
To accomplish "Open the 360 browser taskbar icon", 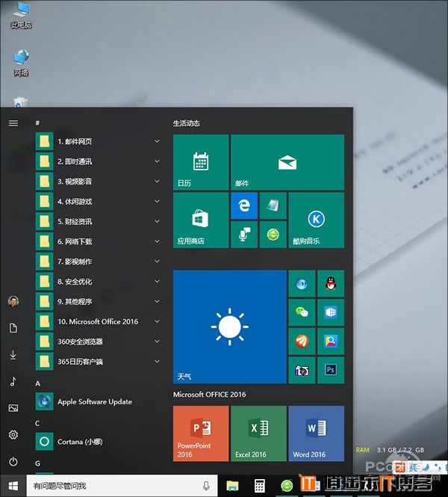I will click(x=287, y=486).
